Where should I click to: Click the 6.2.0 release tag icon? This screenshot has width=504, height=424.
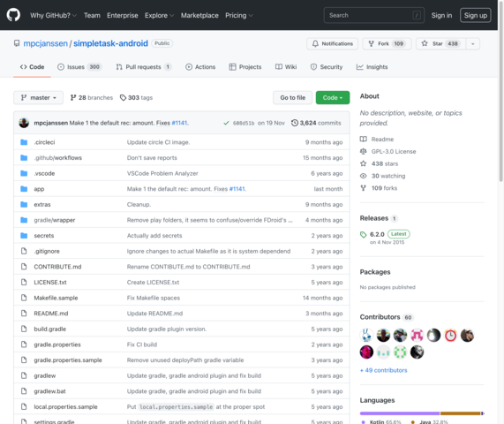[363, 234]
